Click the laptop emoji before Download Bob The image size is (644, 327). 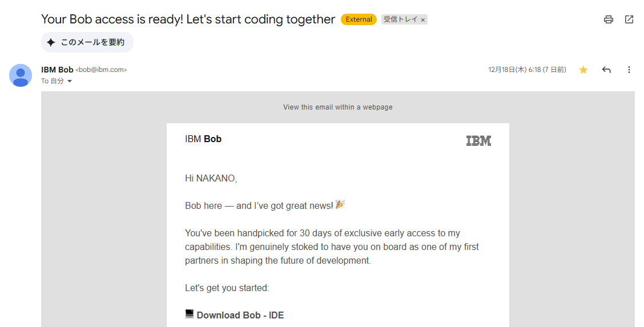[190, 314]
